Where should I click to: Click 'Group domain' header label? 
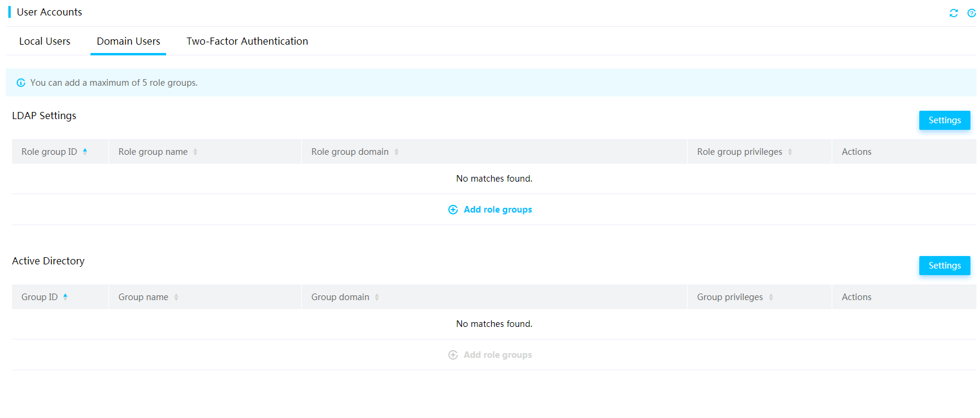(341, 297)
